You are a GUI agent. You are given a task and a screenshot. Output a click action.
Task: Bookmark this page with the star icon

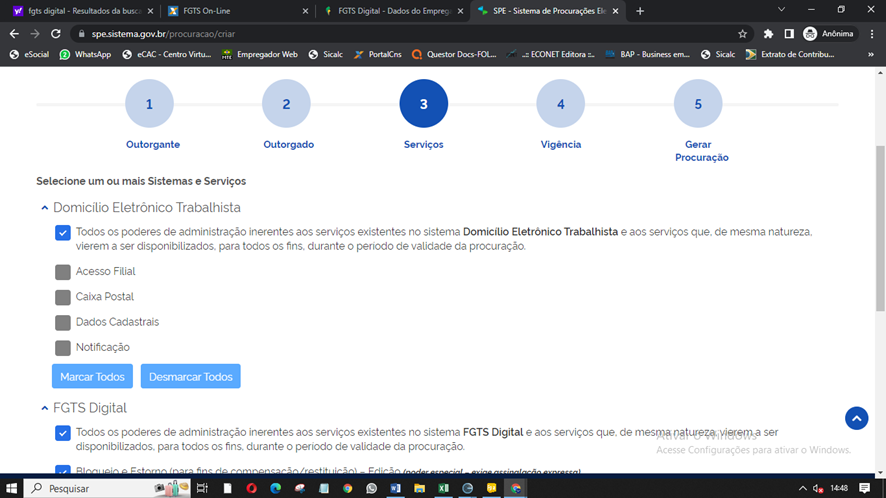coord(743,33)
